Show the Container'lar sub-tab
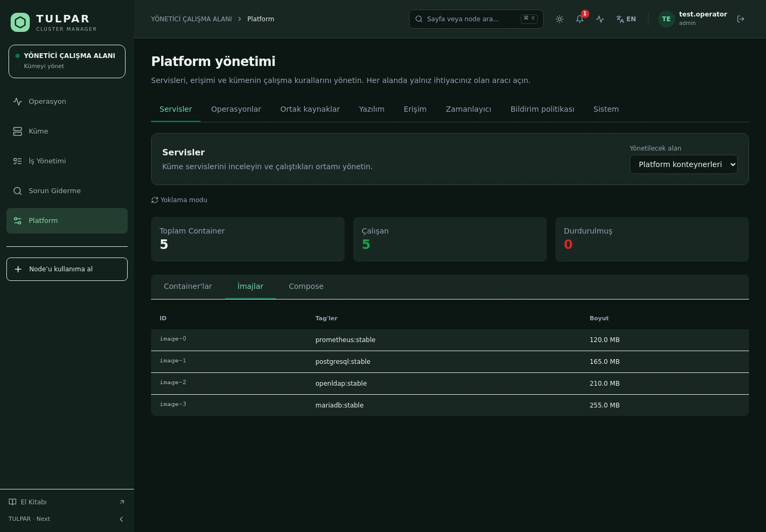 (188, 286)
